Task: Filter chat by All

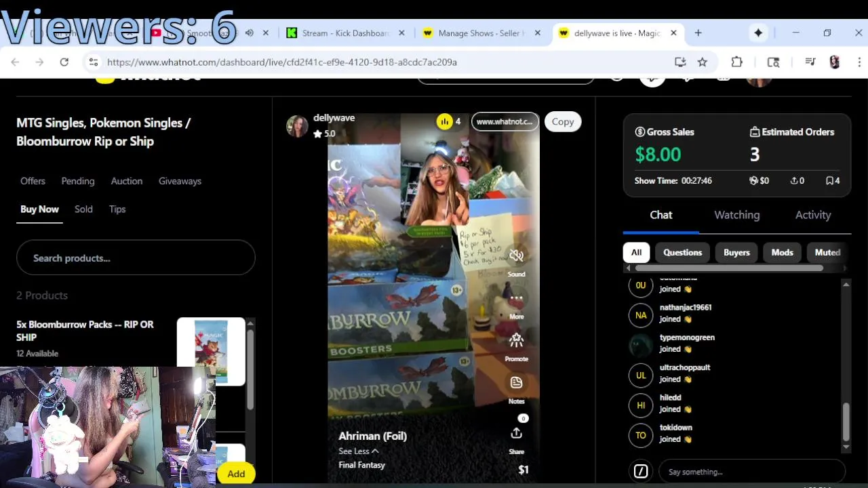Action: point(636,252)
